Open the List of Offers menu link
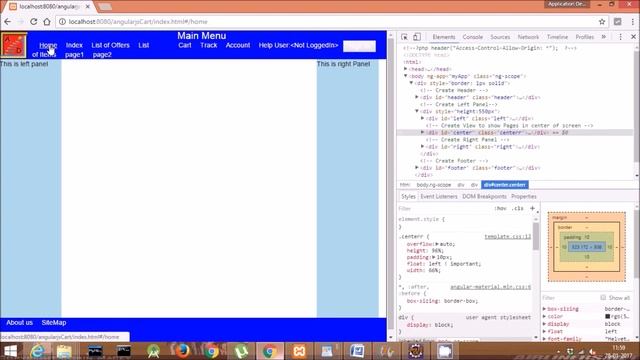640x360 pixels. point(110,45)
